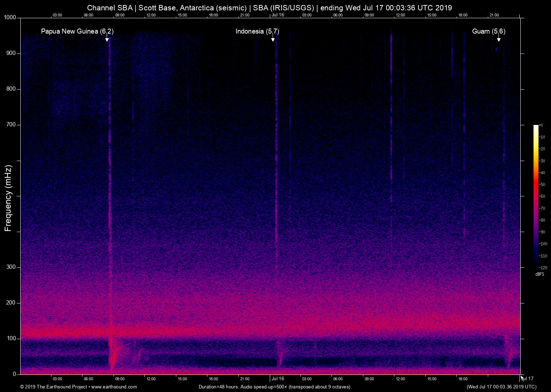
Task: Select the Frequency (mHz) axis label
Action: (7, 197)
